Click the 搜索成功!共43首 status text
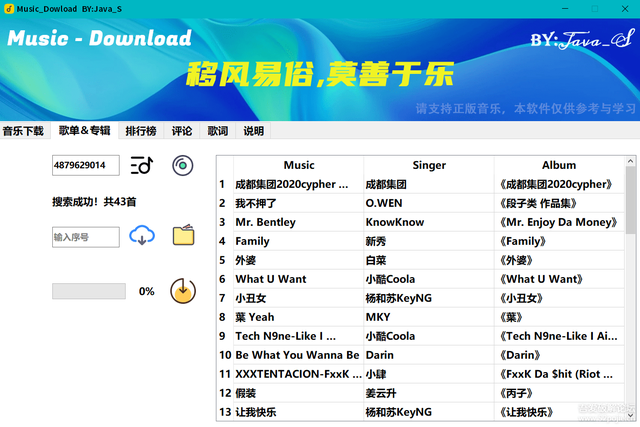Screen dimensions: 640x427 pyautogui.click(x=94, y=202)
